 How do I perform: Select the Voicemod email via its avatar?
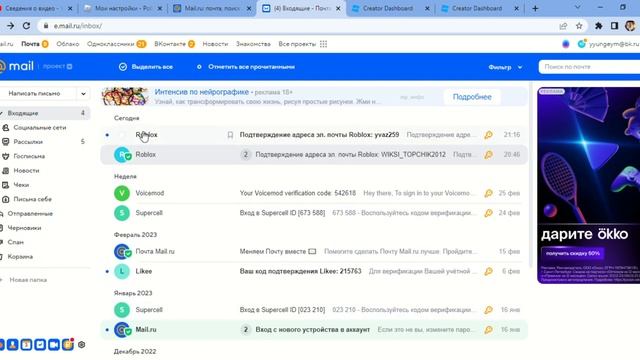pos(122,193)
